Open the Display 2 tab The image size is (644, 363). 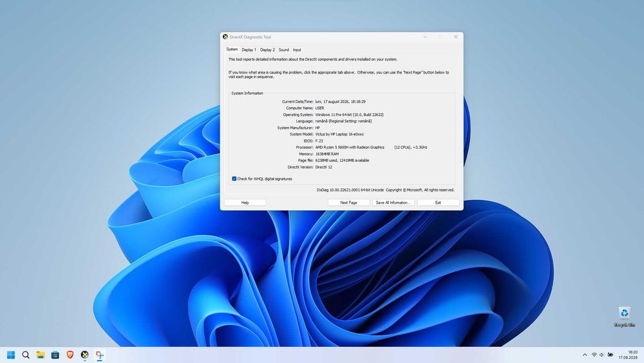pos(267,50)
